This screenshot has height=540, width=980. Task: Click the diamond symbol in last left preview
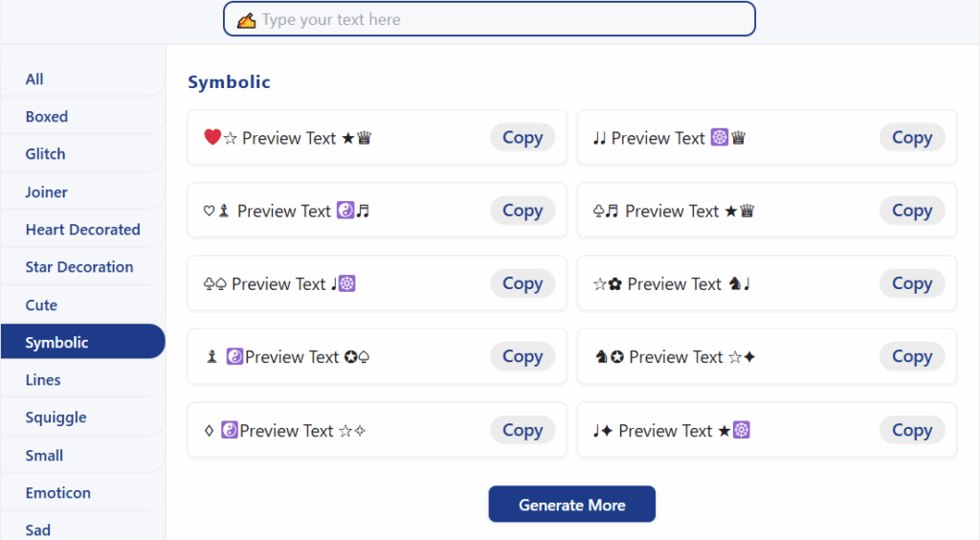[209, 431]
